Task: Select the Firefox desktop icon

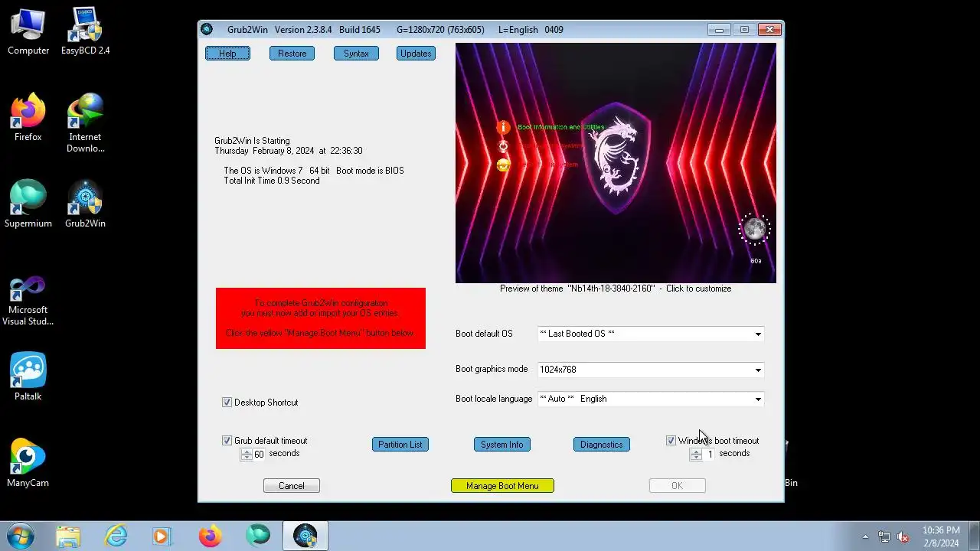Action: coord(28,119)
